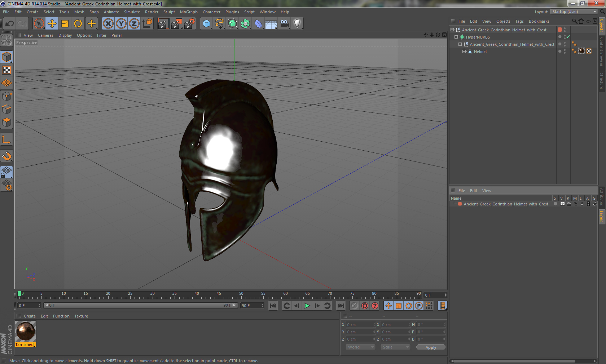
Task: Activate the Scale tool
Action: coord(65,24)
